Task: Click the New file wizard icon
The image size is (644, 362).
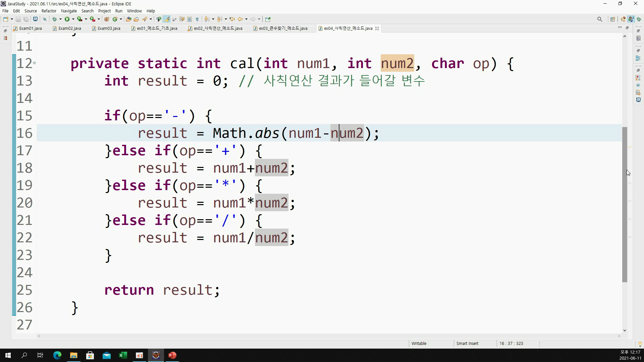Action: click(x=6, y=19)
